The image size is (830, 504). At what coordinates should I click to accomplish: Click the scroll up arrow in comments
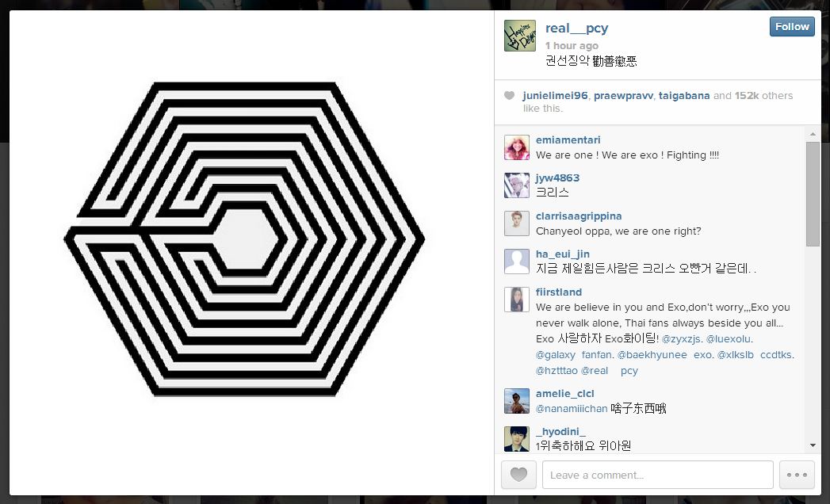pos(813,134)
